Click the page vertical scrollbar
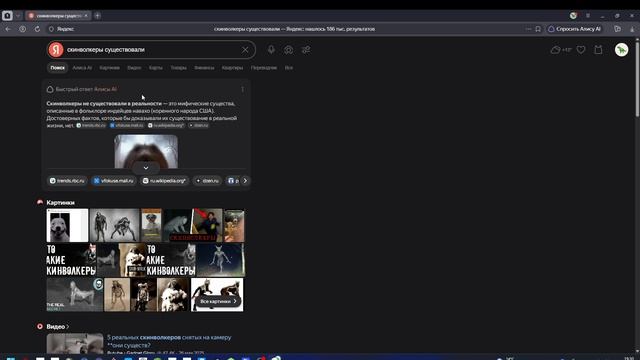Image resolution: width=640 pixels, height=360 pixels. coord(637,78)
